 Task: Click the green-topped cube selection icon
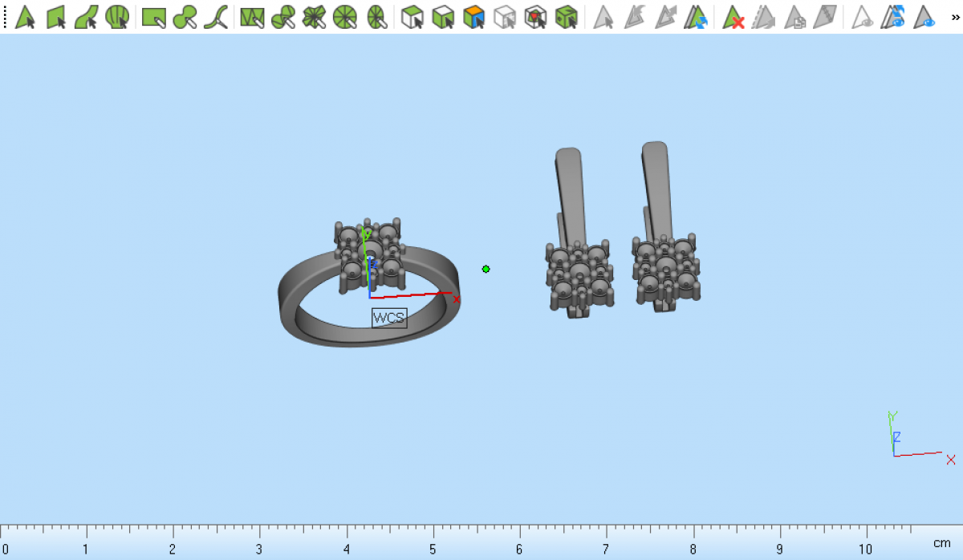[x=443, y=16]
